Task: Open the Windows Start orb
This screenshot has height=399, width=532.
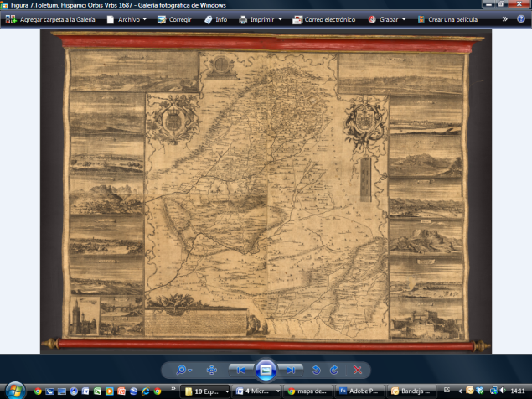Action: 15,391
